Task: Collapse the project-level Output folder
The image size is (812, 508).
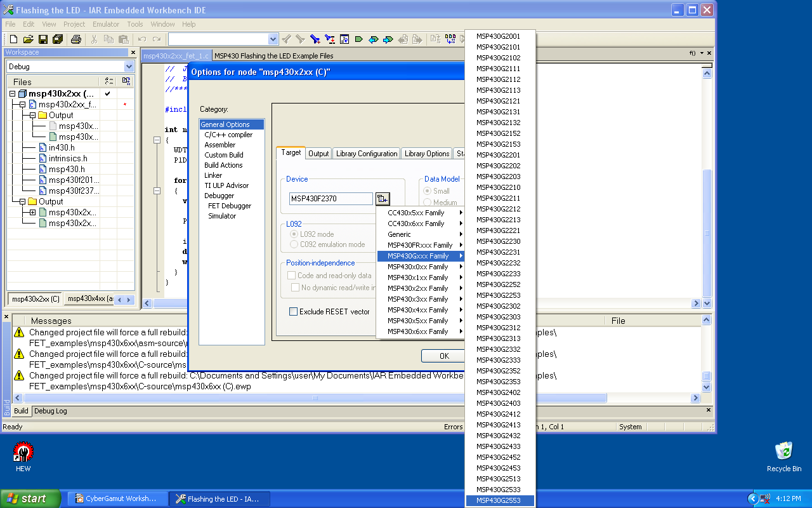Action: (22, 202)
